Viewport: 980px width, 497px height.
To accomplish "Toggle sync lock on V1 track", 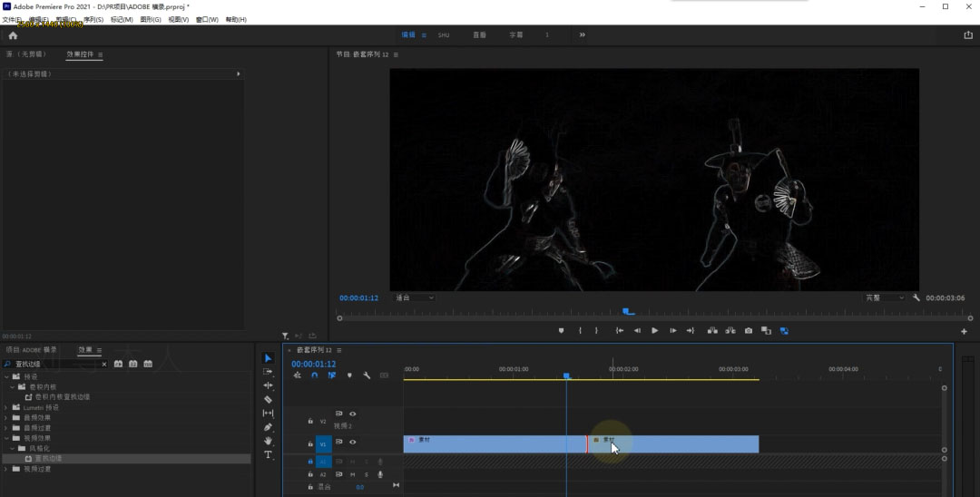I will [338, 442].
